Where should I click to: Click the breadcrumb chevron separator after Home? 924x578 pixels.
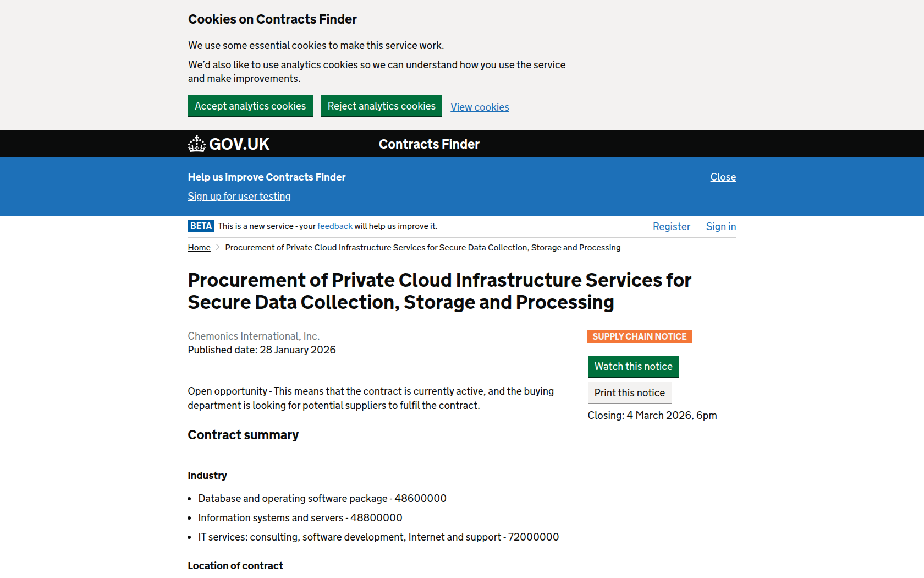point(218,248)
